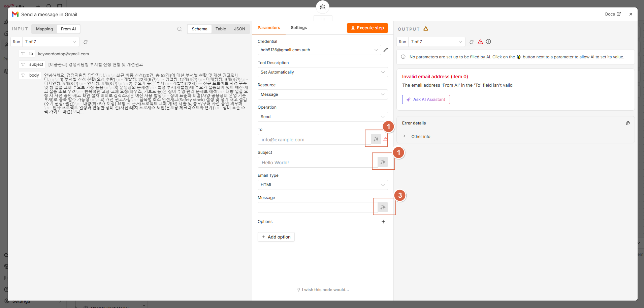Viewport: 644px width, 308px height.
Task: Open the Tool Description dropdown
Action: (323, 72)
